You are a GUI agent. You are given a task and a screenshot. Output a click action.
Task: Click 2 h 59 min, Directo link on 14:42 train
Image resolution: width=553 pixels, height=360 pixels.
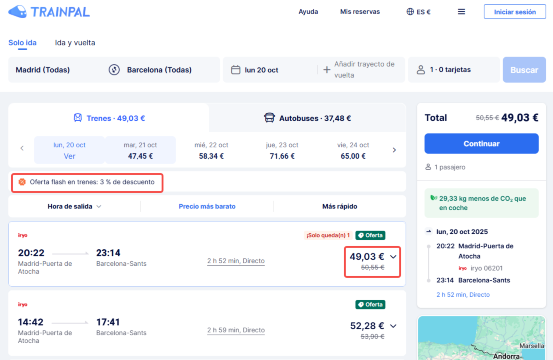236,330
